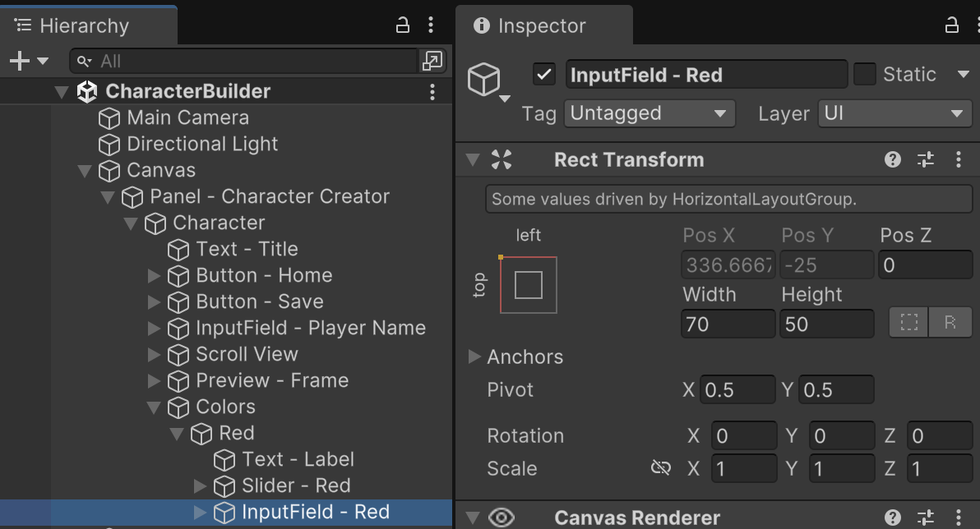Toggle Canvas Renderer eye visibility icon
This screenshot has width=980, height=529.
point(501,517)
